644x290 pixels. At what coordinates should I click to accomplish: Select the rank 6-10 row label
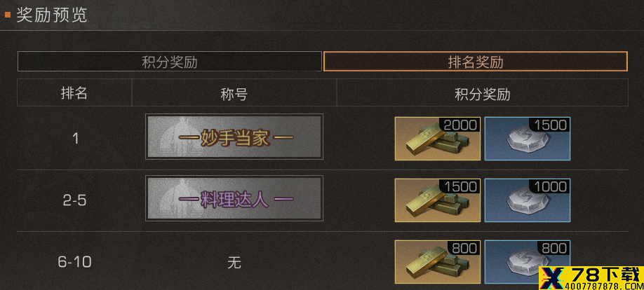tap(74, 262)
